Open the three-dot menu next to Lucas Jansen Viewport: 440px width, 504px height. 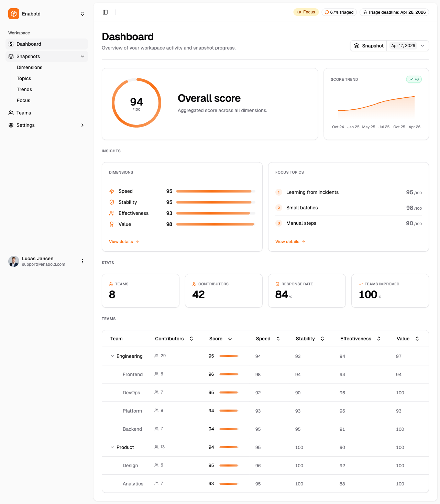pyautogui.click(x=82, y=261)
